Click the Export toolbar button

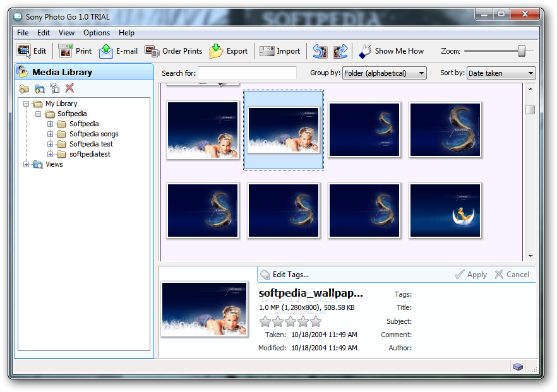click(229, 51)
